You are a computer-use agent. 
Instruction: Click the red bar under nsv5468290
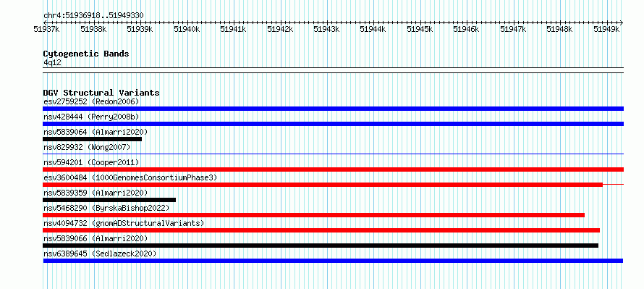(x=314, y=215)
